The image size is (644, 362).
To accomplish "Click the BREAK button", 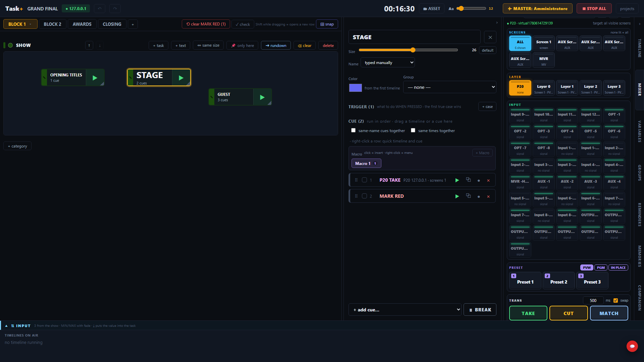I will (480, 310).
